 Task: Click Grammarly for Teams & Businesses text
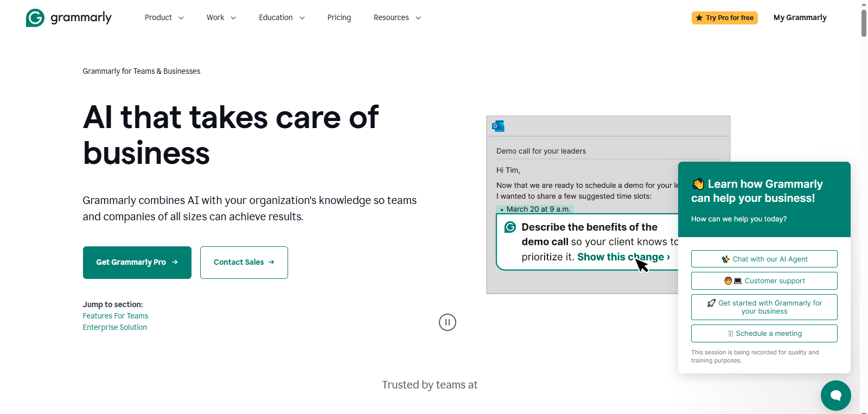click(142, 71)
